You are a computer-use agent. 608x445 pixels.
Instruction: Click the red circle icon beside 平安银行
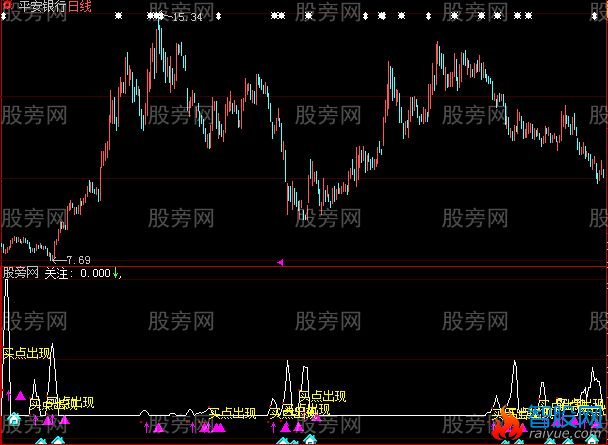(8, 5)
